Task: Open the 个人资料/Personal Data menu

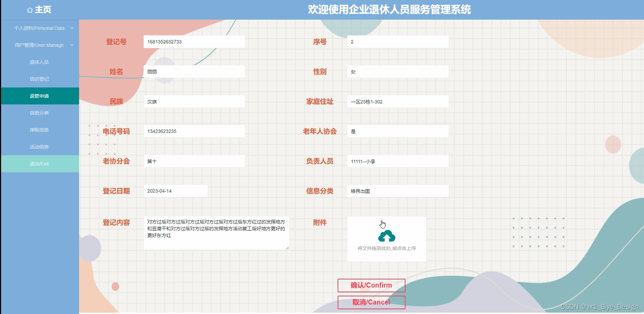Action: click(40, 28)
